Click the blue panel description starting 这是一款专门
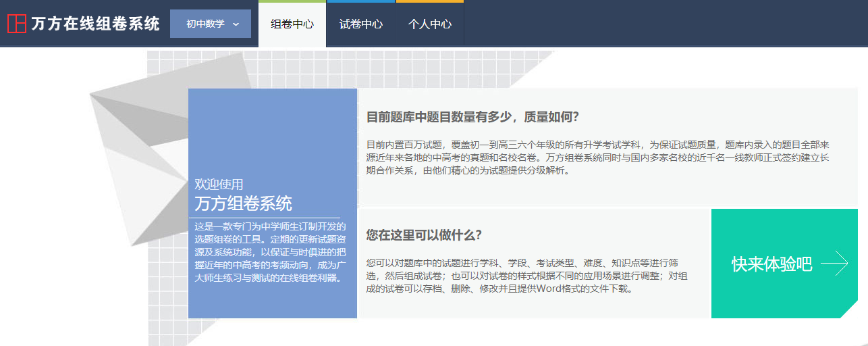Image resolution: width=868 pixels, height=346 pixels. click(x=270, y=252)
